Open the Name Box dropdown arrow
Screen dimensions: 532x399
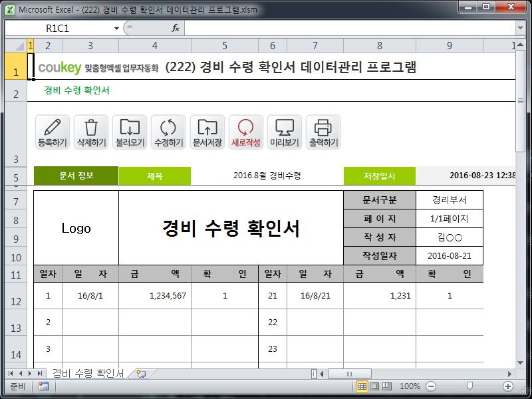pyautogui.click(x=116, y=29)
